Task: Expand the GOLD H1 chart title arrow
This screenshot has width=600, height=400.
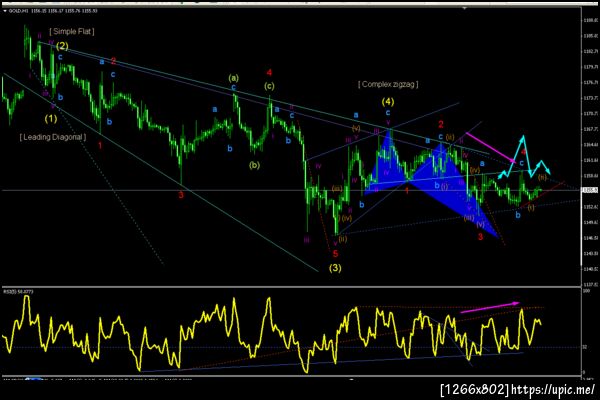Action: tap(5, 11)
